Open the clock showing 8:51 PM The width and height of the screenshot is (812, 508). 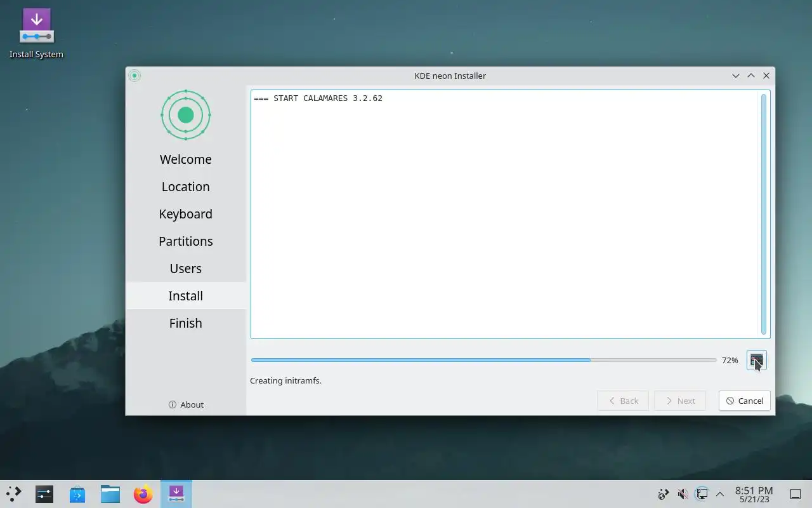click(754, 494)
